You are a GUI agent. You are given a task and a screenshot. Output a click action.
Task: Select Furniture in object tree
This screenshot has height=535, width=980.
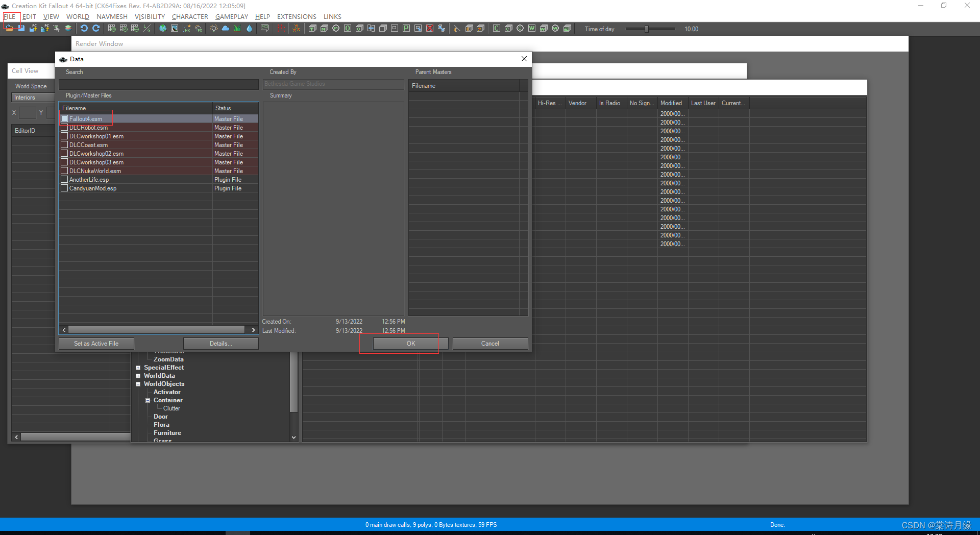tap(167, 433)
